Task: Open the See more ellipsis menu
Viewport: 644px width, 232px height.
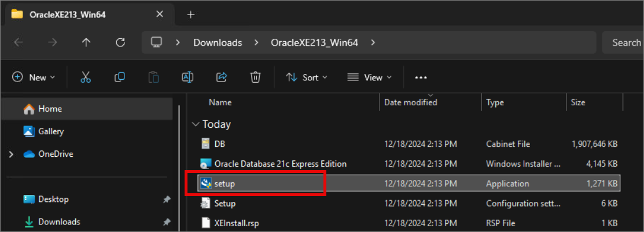Action: [x=421, y=77]
